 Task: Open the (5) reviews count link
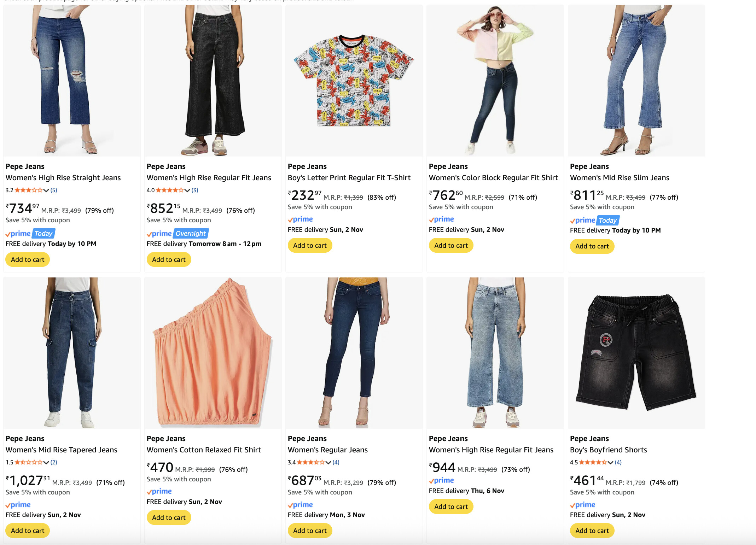[54, 190]
